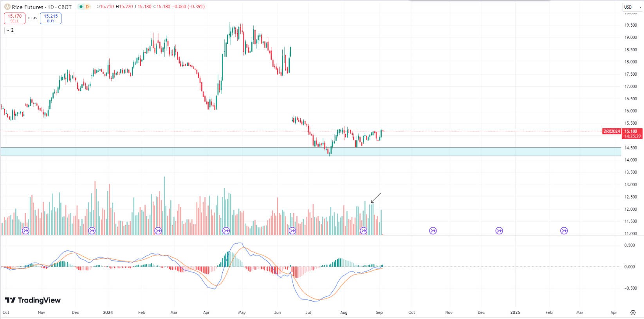This screenshot has height=319, width=644.
Task: Click the high value H15.220
Action: pos(124,7)
